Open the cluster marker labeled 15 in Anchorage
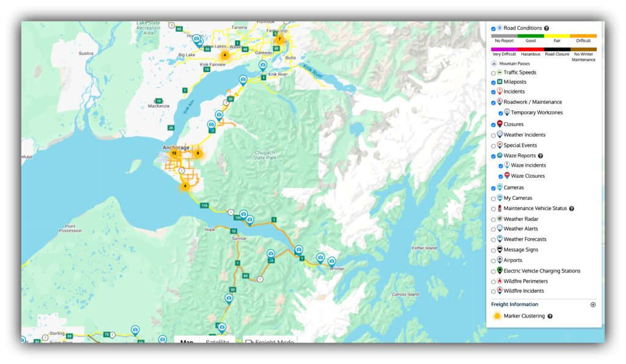The image size is (626, 364). tap(174, 153)
